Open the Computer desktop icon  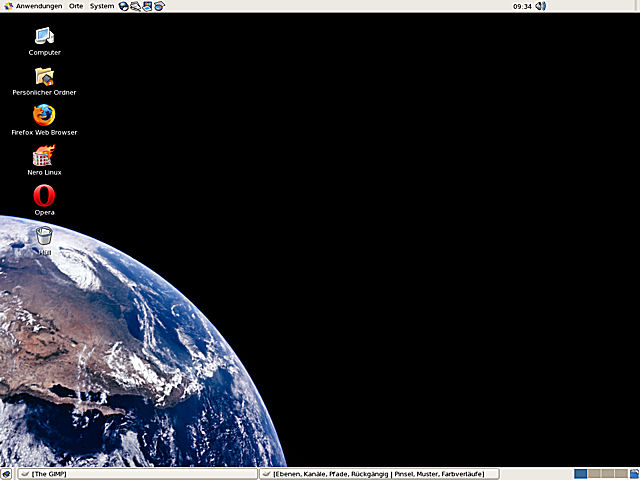click(x=44, y=37)
